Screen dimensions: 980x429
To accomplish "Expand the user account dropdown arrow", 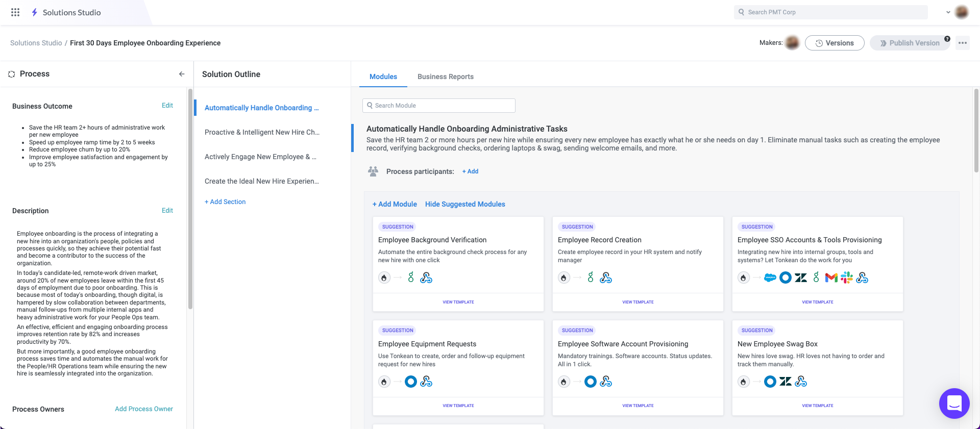I will point(948,12).
